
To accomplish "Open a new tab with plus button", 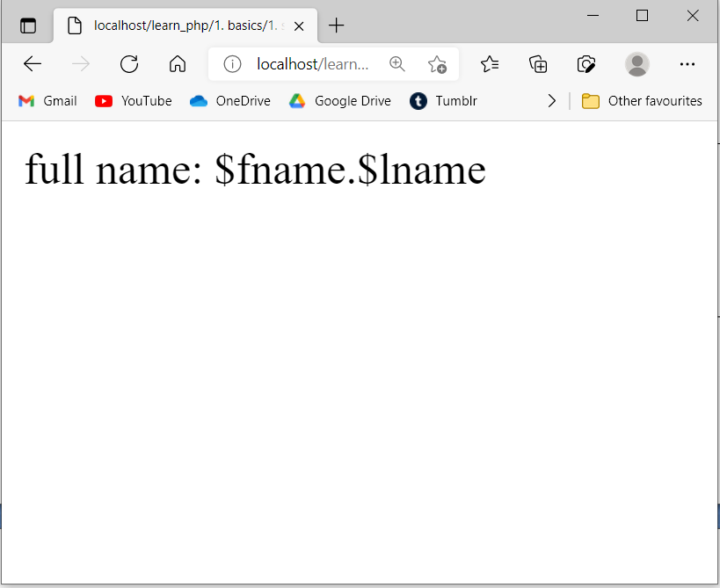I will (x=336, y=25).
